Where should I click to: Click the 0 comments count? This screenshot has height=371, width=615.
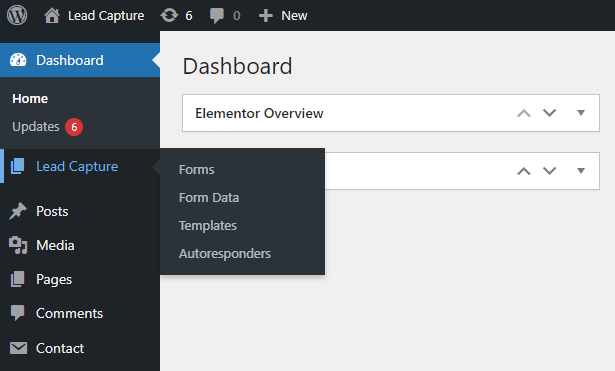(x=237, y=16)
